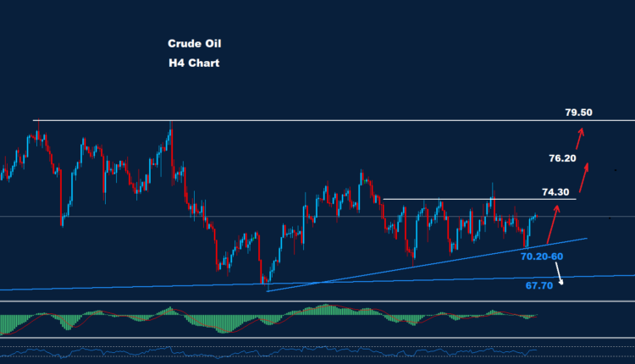Click the 'H4 Chart' timeframe label
Viewport: 635px width, 364px height.
click(x=194, y=63)
